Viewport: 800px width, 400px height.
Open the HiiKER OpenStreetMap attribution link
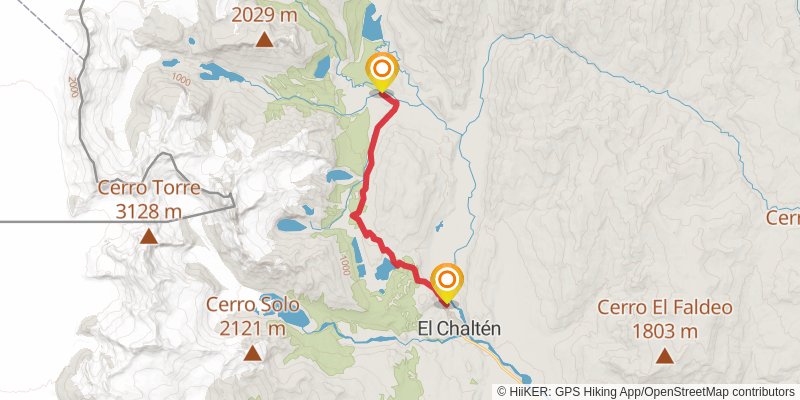click(x=647, y=391)
